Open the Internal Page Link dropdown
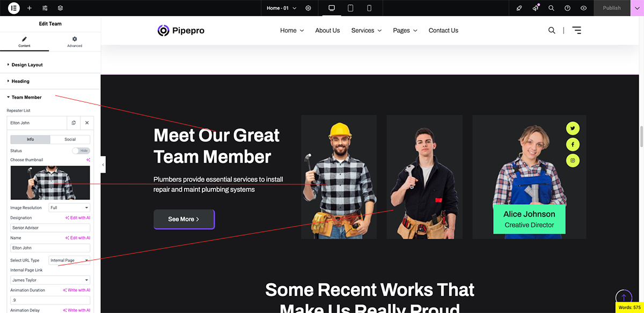 pos(50,280)
